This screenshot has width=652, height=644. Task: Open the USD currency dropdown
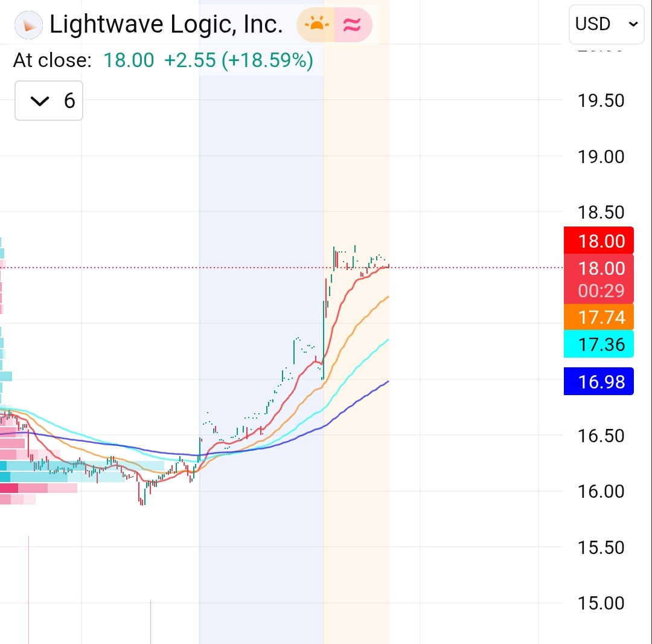(x=606, y=24)
